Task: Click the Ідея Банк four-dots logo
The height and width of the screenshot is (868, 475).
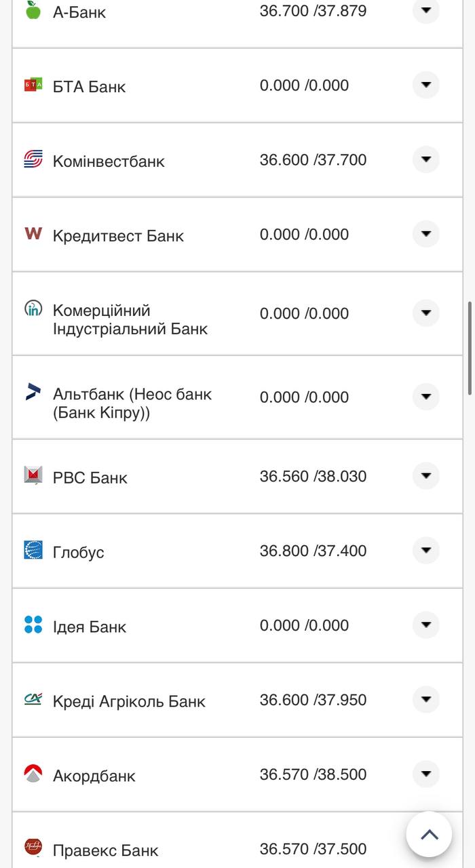Action: click(x=33, y=625)
